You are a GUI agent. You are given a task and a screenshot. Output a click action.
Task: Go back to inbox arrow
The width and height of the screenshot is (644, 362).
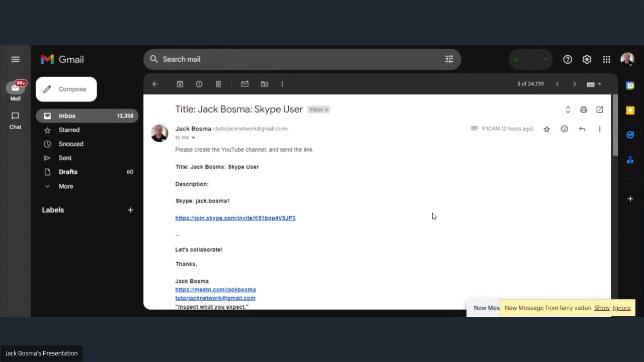point(155,84)
